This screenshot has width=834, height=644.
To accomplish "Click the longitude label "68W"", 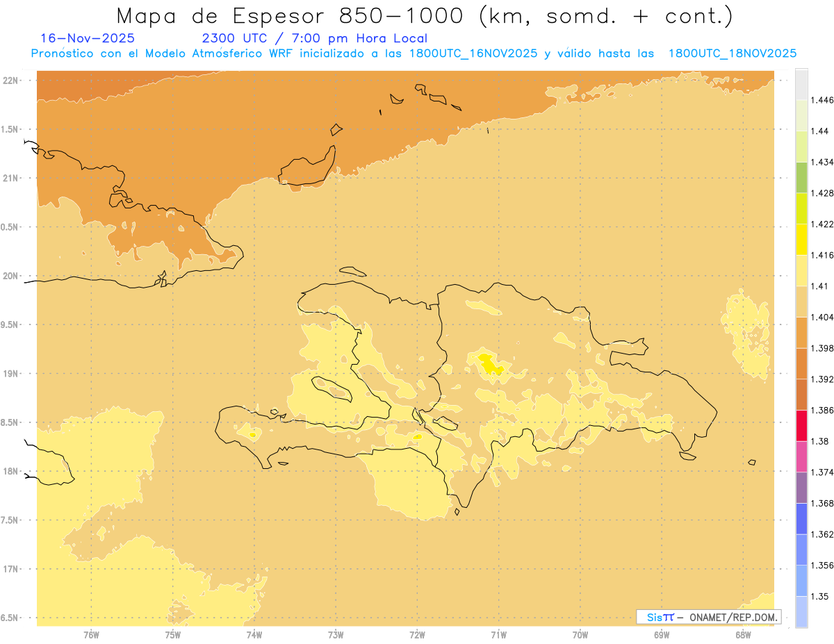I will tap(743, 635).
